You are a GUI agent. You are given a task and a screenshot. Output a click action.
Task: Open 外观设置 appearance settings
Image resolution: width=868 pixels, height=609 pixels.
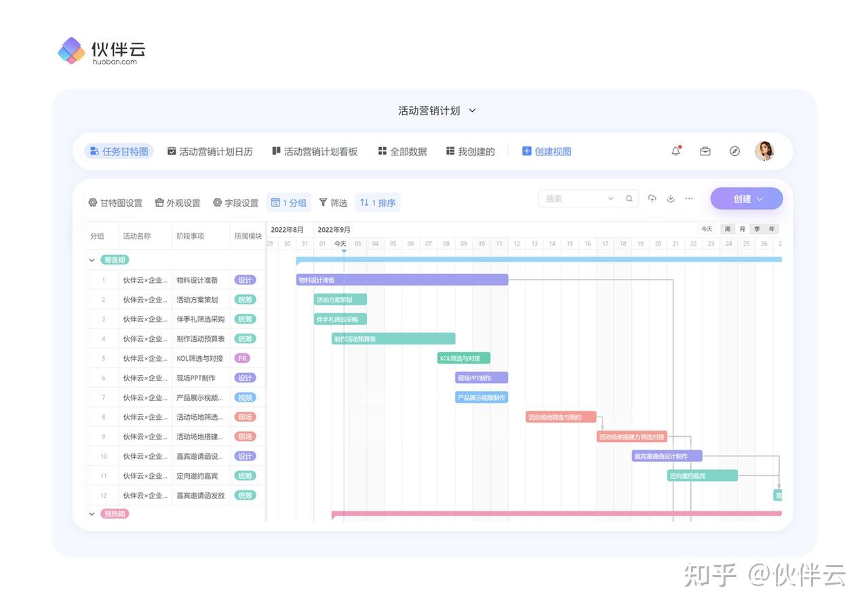click(178, 203)
